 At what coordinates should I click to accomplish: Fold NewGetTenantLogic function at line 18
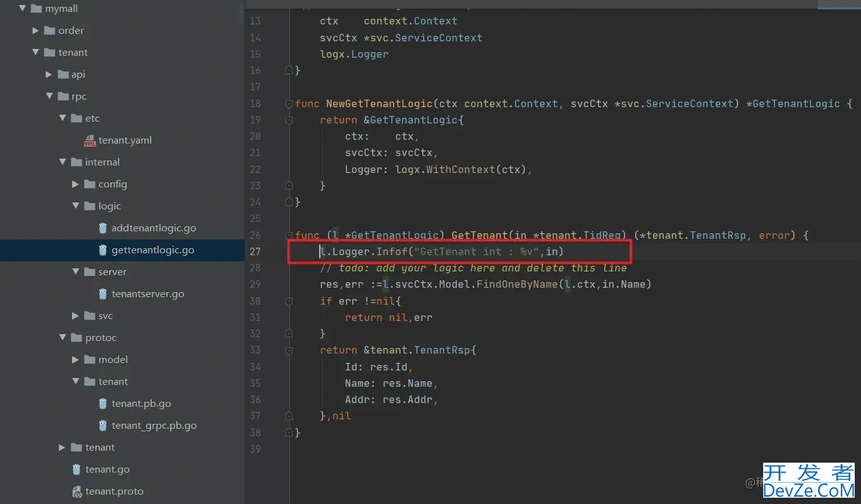pyautogui.click(x=289, y=103)
